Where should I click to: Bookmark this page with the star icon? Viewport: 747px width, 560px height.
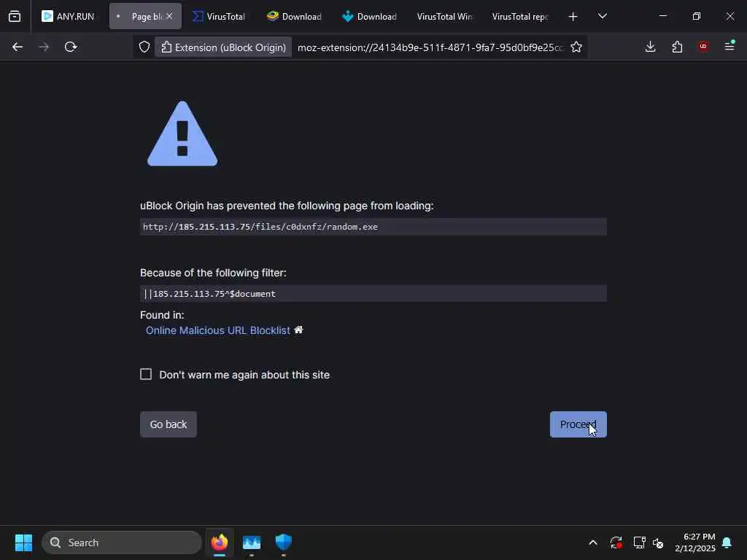(576, 47)
